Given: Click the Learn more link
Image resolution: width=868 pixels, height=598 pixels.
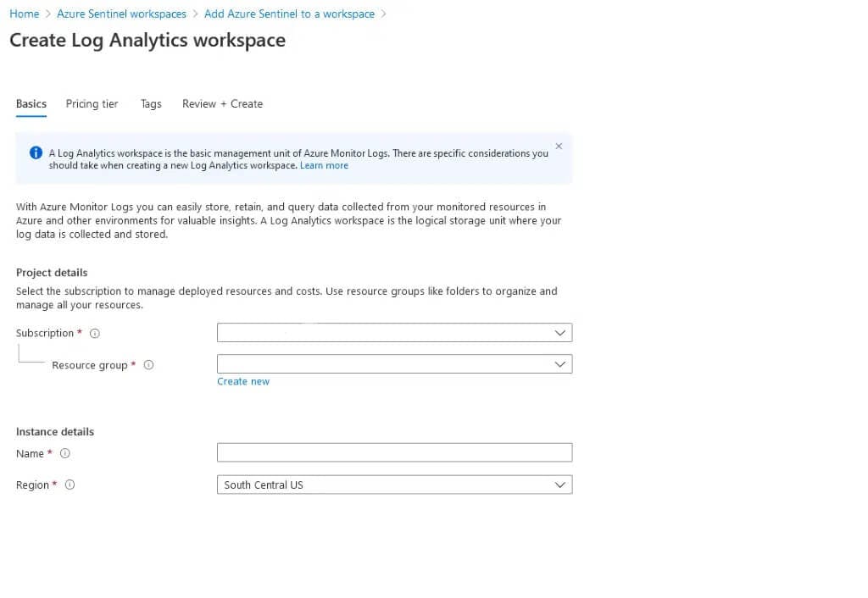Looking at the screenshot, I should tap(324, 165).
